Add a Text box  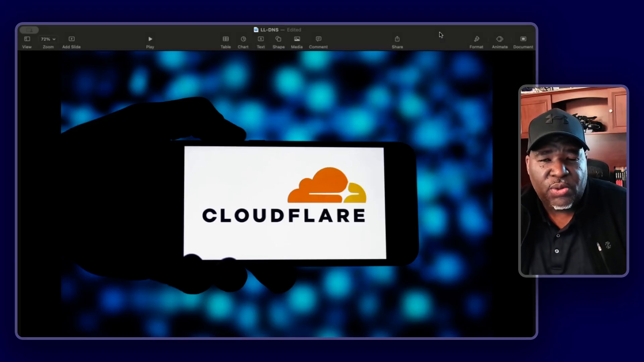261,42
